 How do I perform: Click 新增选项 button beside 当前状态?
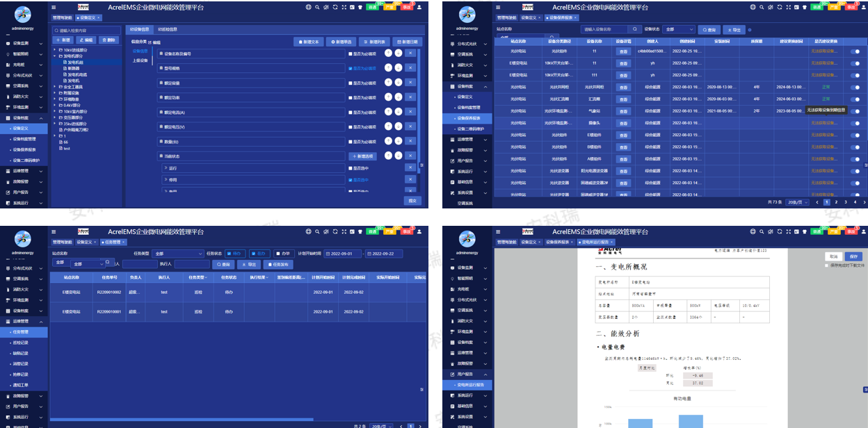click(364, 156)
